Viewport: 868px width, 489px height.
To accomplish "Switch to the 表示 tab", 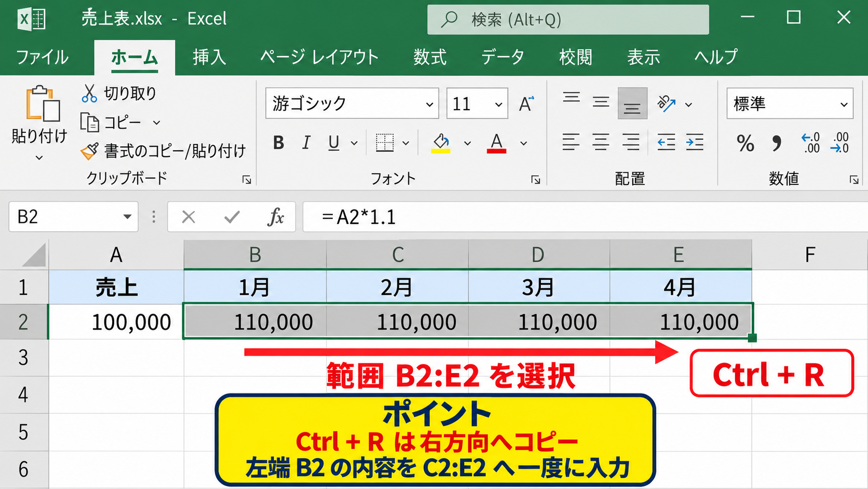I will [644, 57].
